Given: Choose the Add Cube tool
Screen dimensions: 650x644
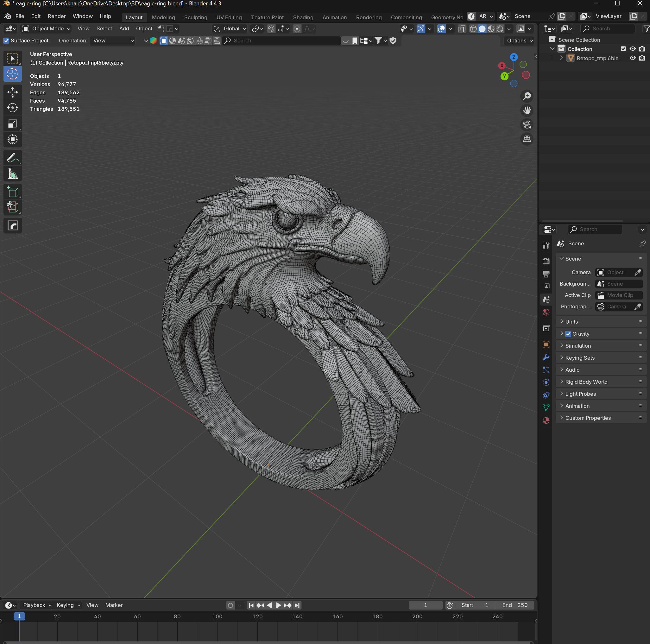Looking at the screenshot, I should click(x=12, y=192).
